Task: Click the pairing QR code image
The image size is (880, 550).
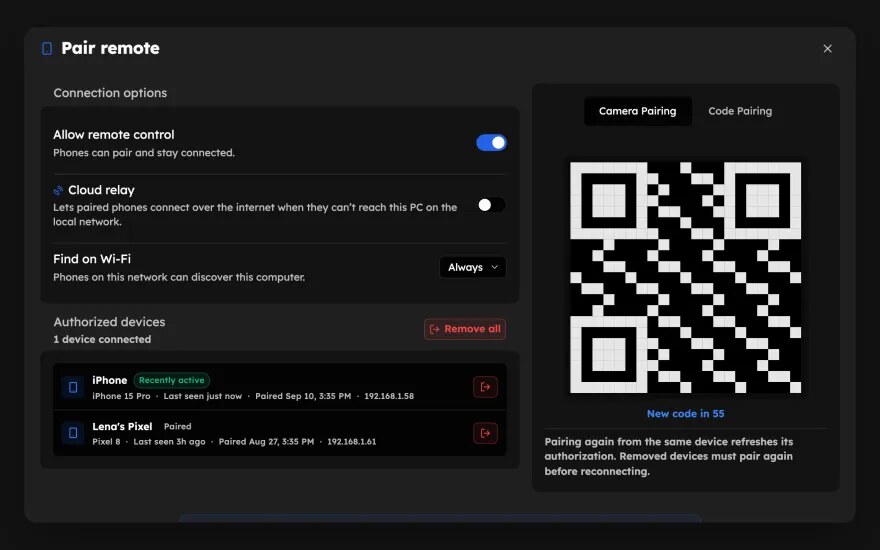Action: (686, 277)
